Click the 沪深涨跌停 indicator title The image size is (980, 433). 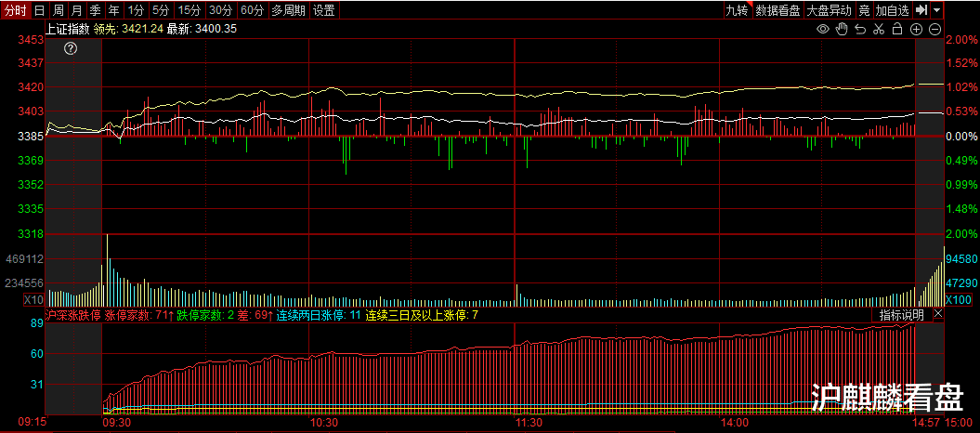(73, 315)
